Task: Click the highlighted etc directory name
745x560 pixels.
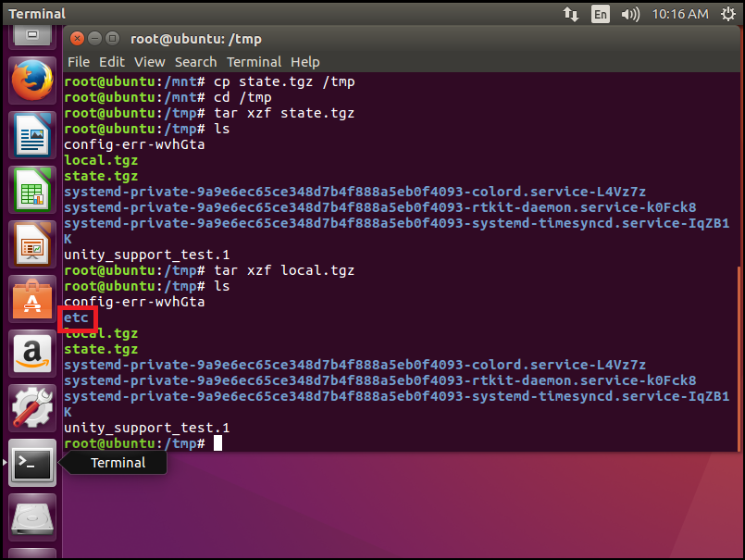Action: pos(76,317)
